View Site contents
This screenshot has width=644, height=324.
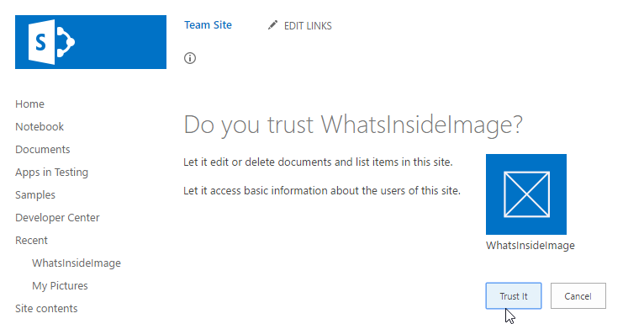(46, 308)
